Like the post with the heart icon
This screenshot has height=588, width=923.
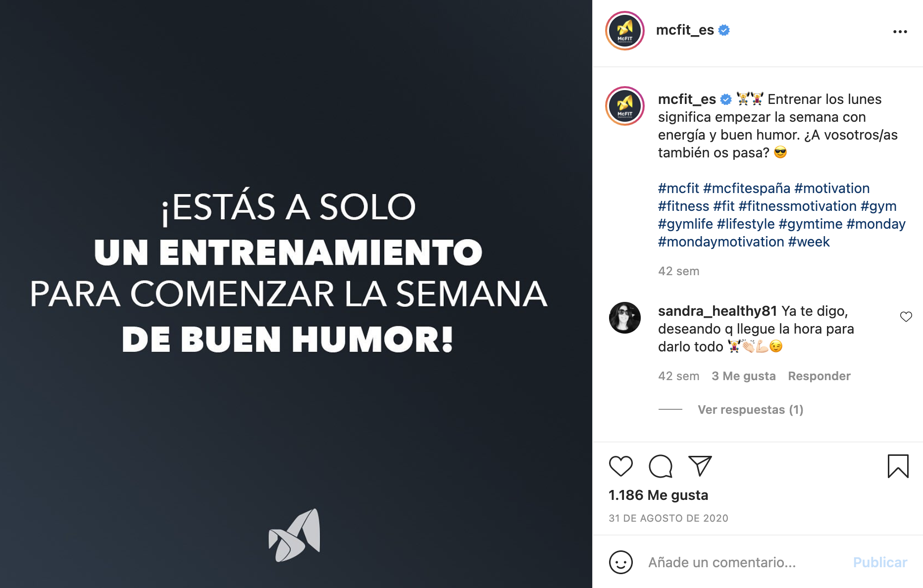pyautogui.click(x=620, y=466)
